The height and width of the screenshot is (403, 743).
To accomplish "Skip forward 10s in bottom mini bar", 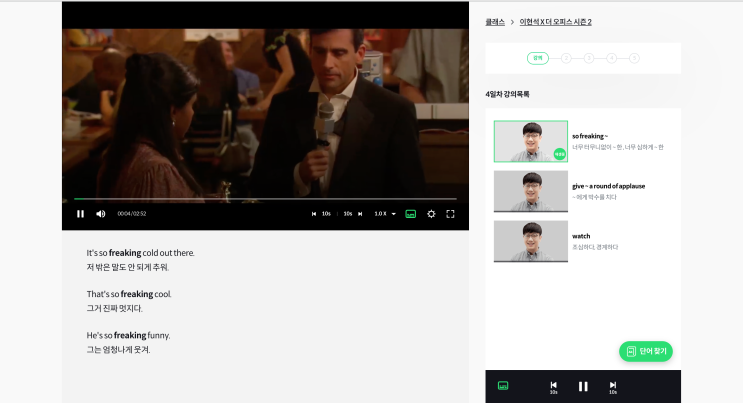I will (x=613, y=387).
